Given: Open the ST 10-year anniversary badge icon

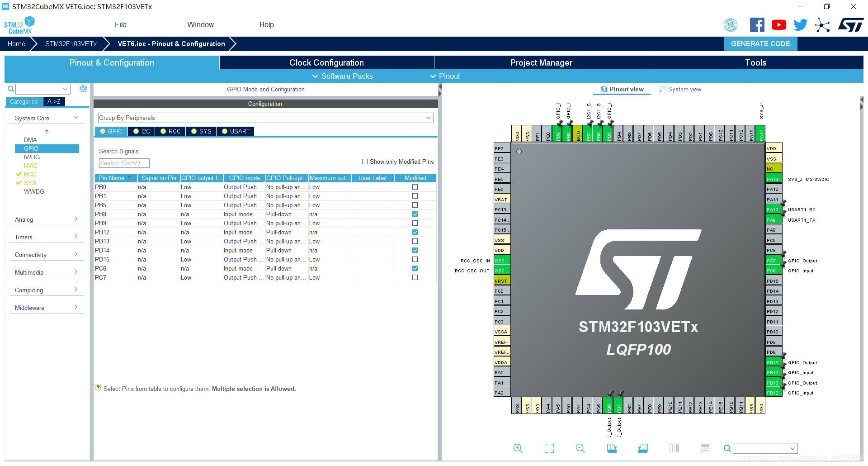Looking at the screenshot, I should pyautogui.click(x=731, y=25).
